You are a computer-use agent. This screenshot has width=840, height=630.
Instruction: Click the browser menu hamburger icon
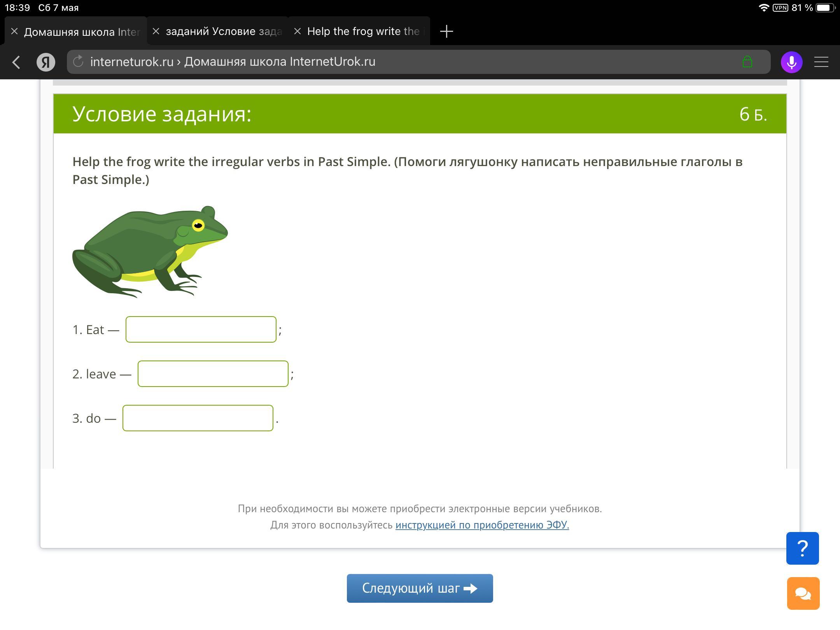click(x=821, y=62)
